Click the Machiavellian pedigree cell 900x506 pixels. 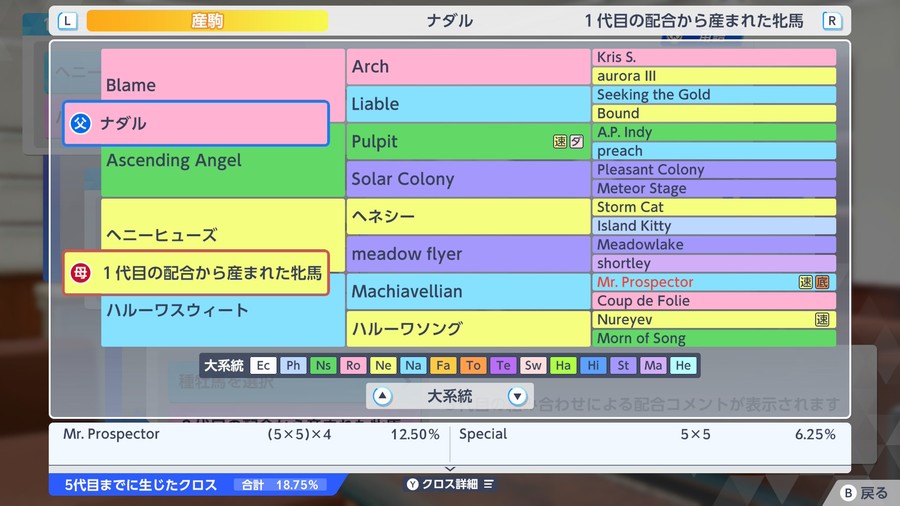coord(468,291)
